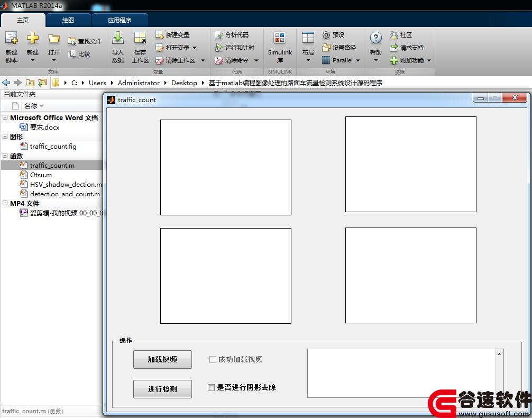Click the Forward arrow in address bar
Screen dimensions: 532x418
(17, 83)
